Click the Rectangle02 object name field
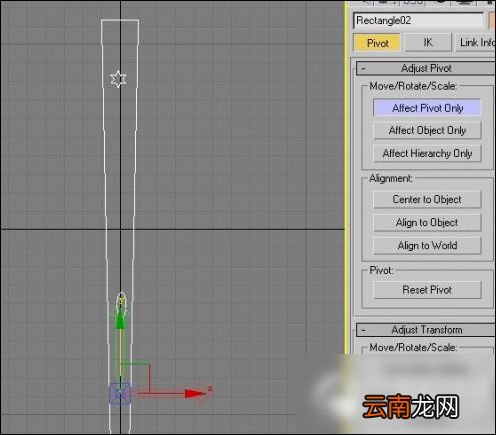 click(x=418, y=21)
